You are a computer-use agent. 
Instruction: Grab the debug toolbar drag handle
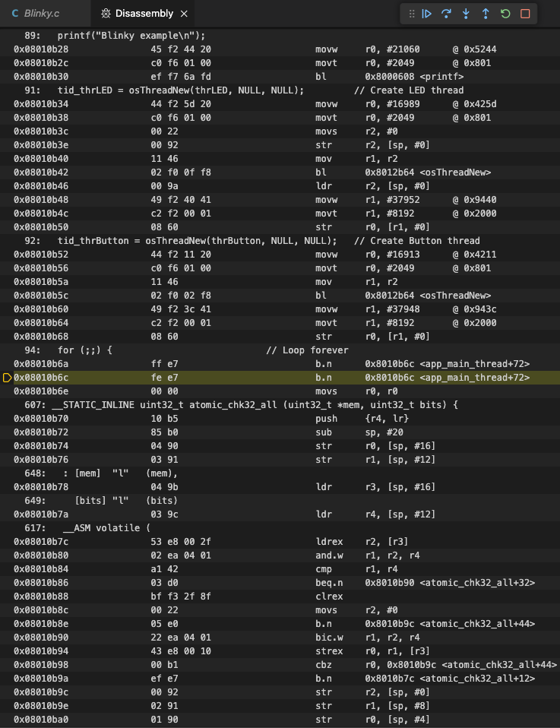pyautogui.click(x=411, y=14)
